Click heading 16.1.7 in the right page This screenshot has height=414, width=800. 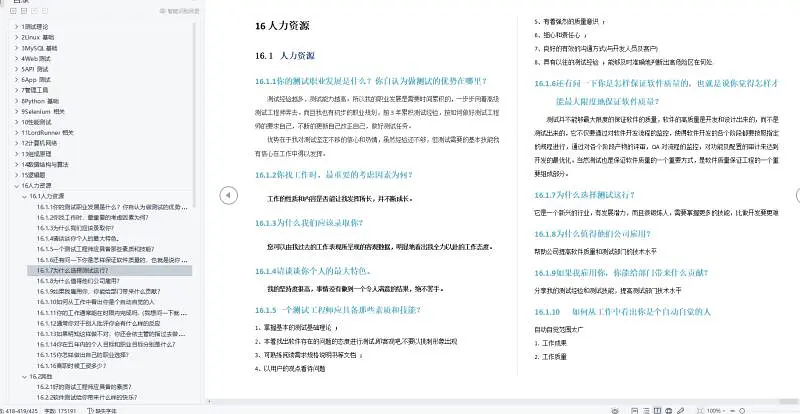tap(585, 195)
